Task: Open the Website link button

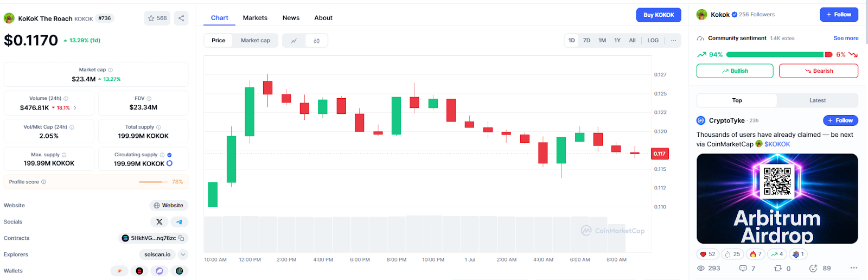Action: pos(169,206)
